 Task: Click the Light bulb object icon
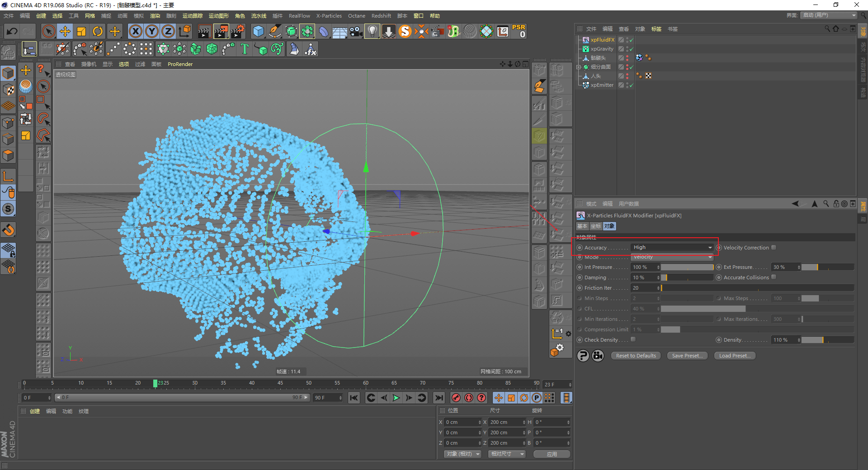point(372,31)
